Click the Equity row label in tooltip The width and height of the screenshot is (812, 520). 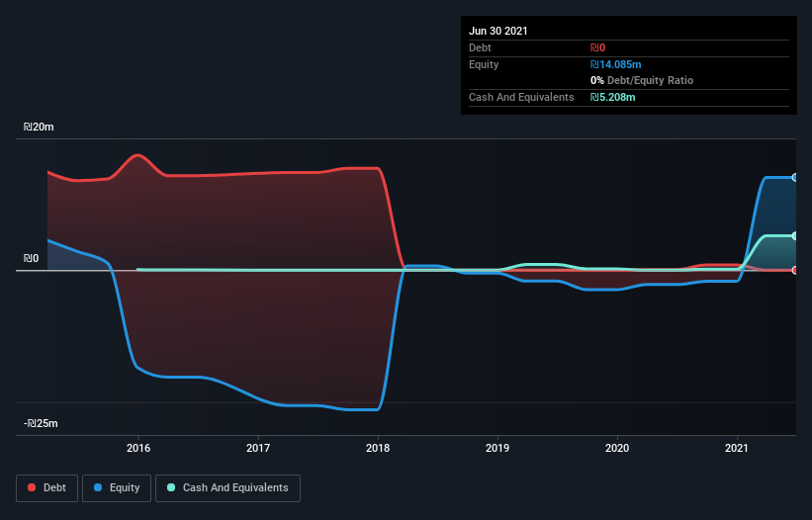pos(484,64)
